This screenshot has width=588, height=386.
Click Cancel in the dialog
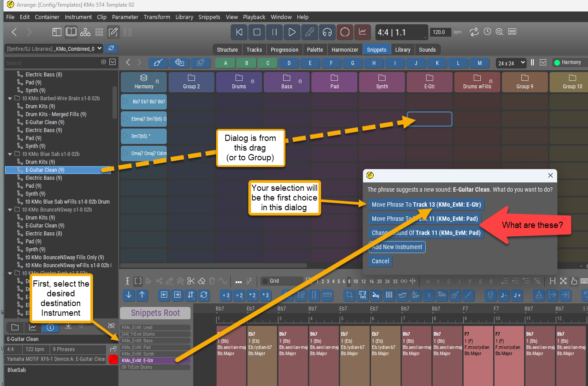(380, 261)
